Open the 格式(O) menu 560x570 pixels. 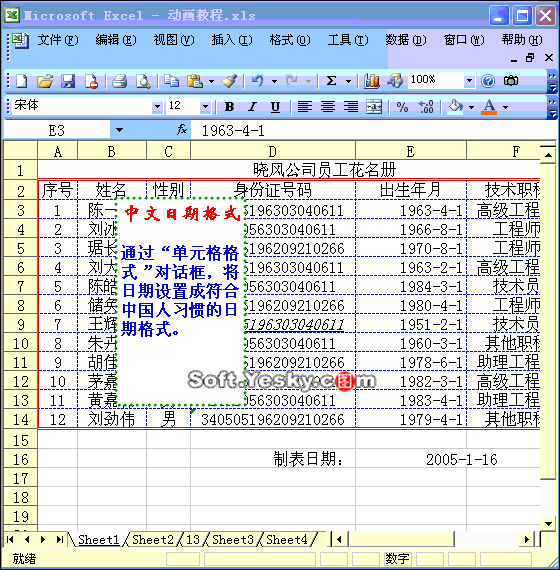290,40
